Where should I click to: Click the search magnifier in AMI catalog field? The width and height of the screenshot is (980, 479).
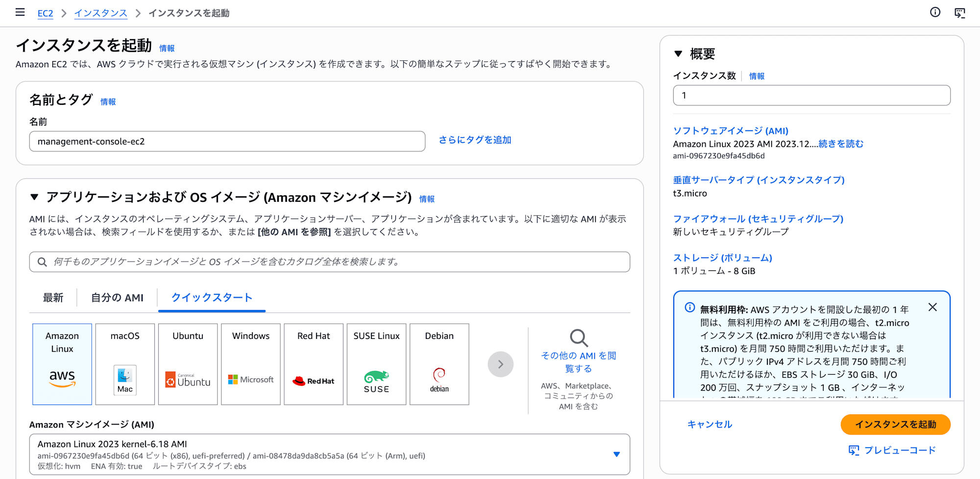[43, 262]
